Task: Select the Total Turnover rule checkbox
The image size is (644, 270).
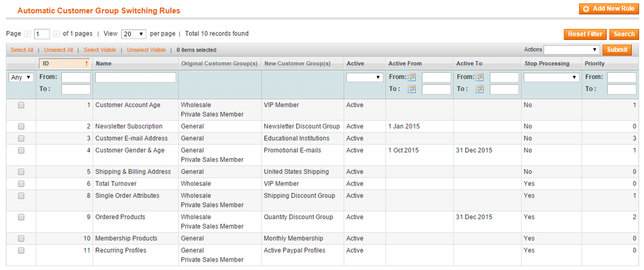Action: (21, 183)
